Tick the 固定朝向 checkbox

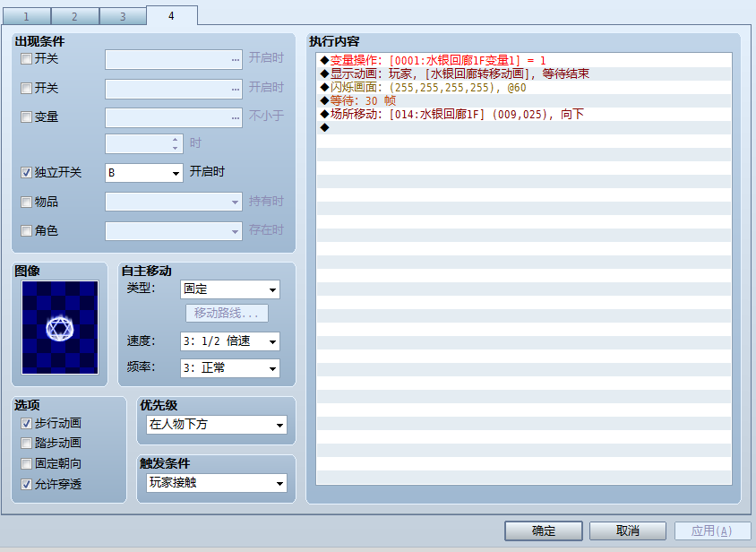pos(27,463)
